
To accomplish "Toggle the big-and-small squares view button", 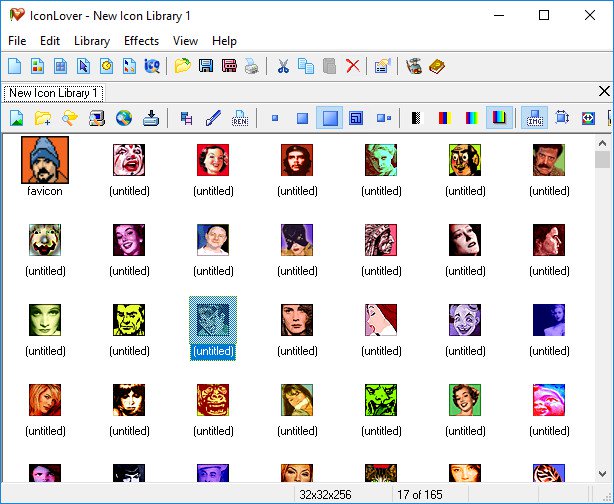I will click(x=384, y=118).
